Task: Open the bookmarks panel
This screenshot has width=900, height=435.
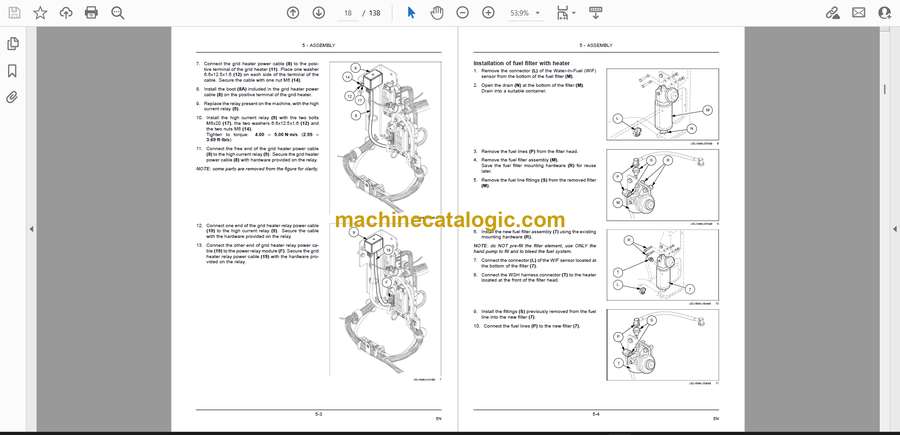Action: pos(12,71)
